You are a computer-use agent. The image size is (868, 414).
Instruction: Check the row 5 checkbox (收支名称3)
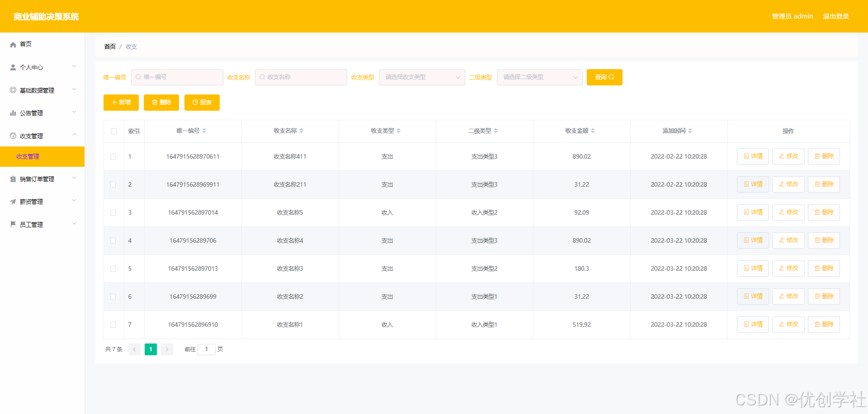coord(113,268)
